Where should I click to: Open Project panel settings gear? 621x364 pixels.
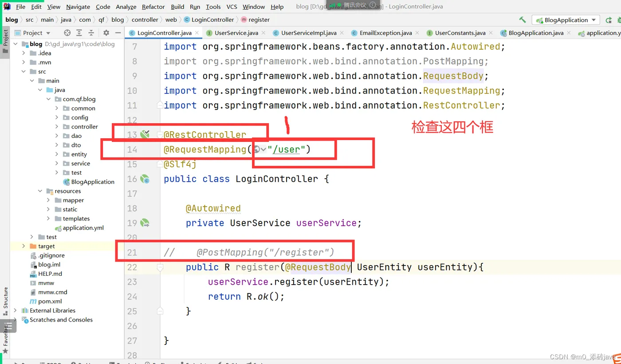pyautogui.click(x=106, y=33)
